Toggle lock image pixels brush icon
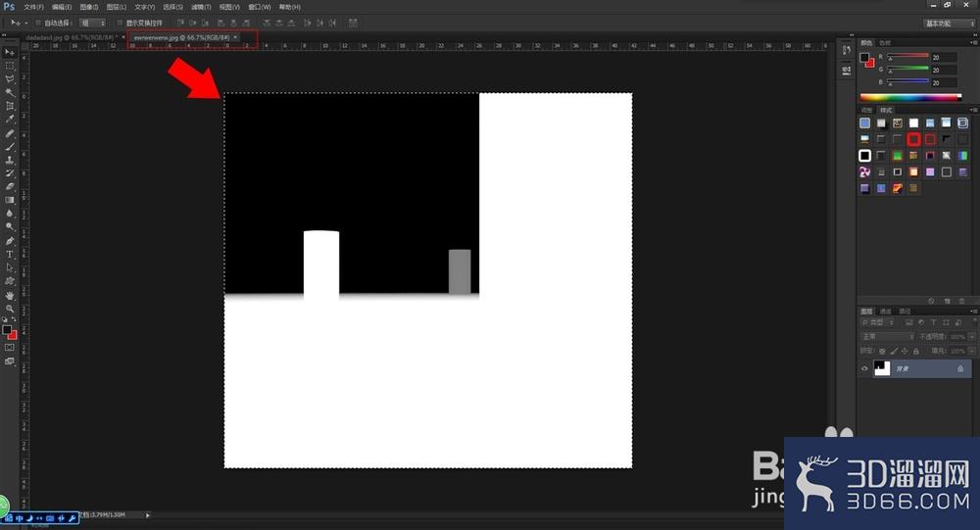The width and height of the screenshot is (980, 530). coord(894,352)
